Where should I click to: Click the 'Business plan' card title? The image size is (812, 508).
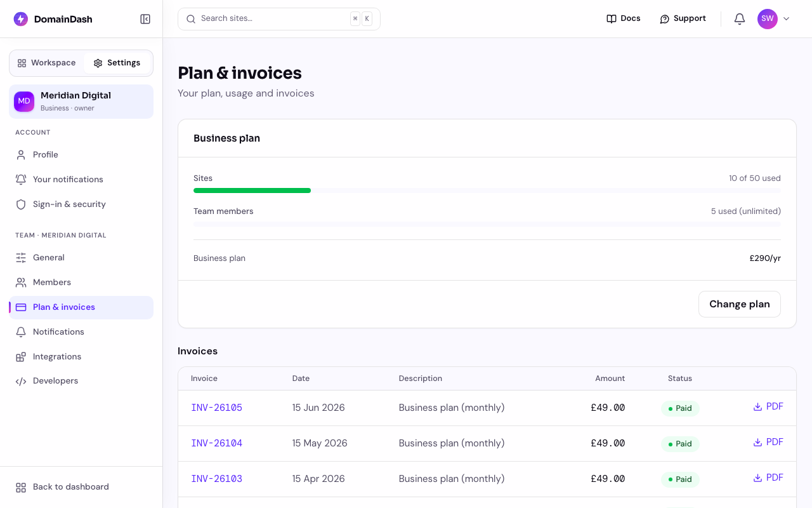[226, 138]
